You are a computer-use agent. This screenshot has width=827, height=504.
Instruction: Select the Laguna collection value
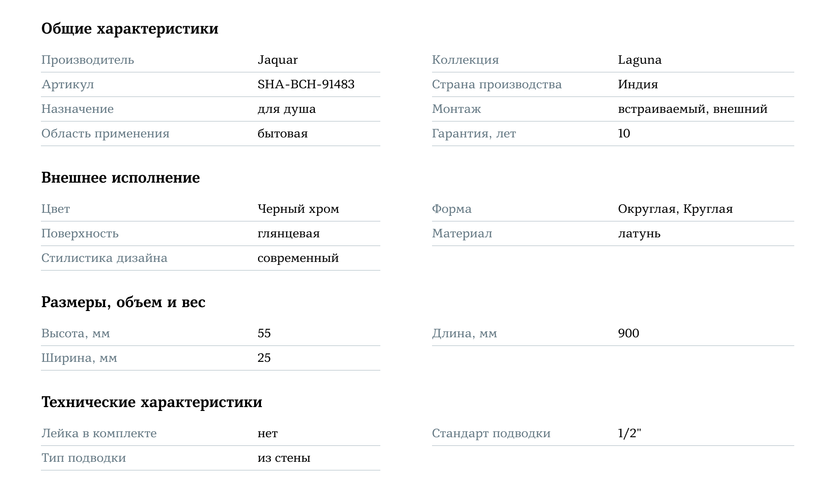tap(640, 60)
